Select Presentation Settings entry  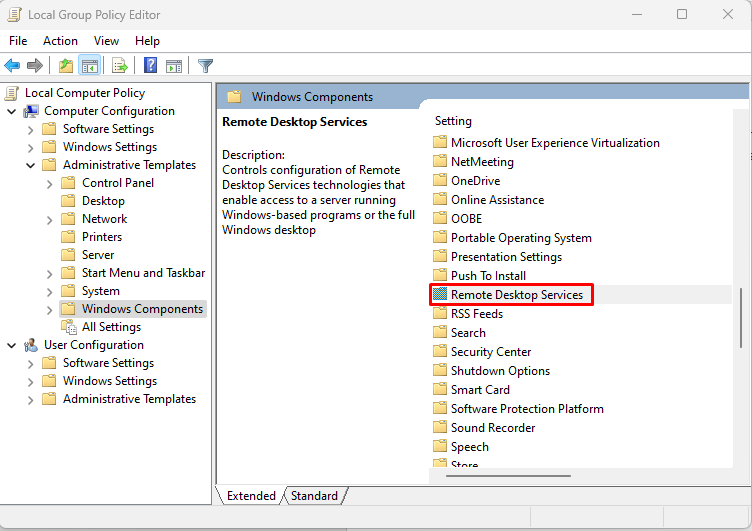[506, 257]
